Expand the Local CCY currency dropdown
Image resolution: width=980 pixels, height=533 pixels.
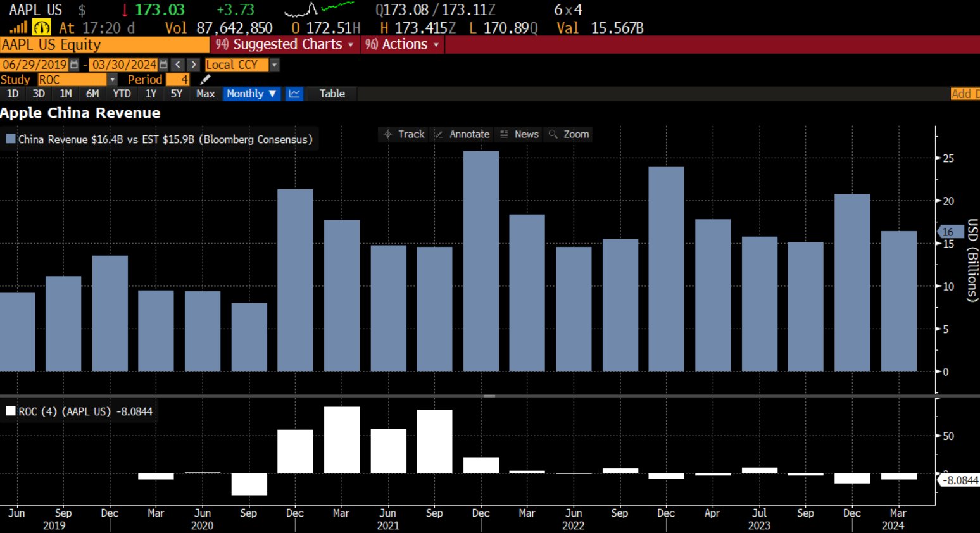[x=274, y=65]
